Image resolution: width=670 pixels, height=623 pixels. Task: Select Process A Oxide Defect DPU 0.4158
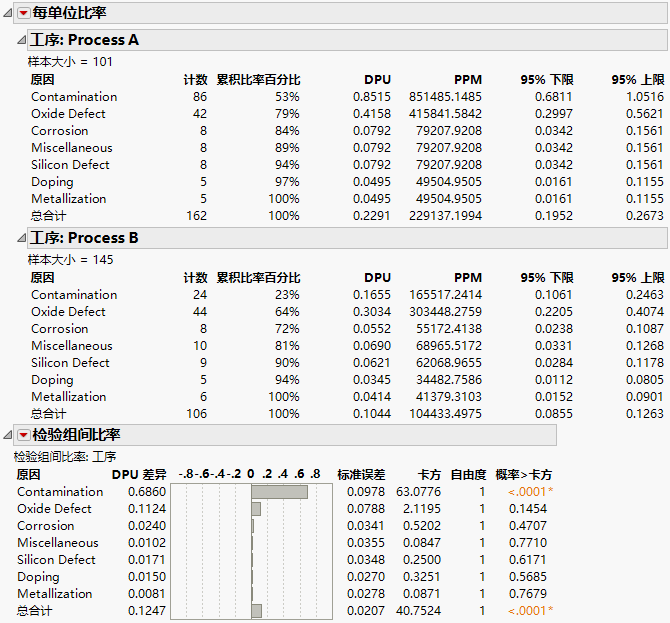[371, 114]
